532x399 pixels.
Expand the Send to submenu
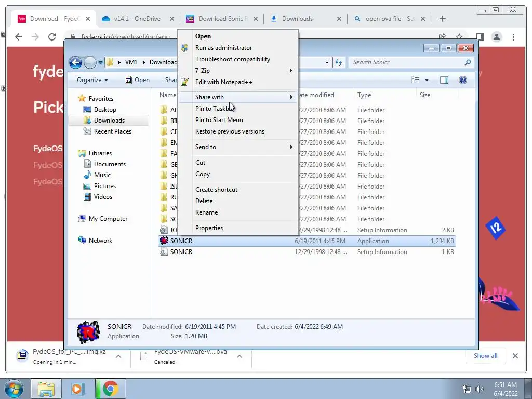tap(238, 147)
